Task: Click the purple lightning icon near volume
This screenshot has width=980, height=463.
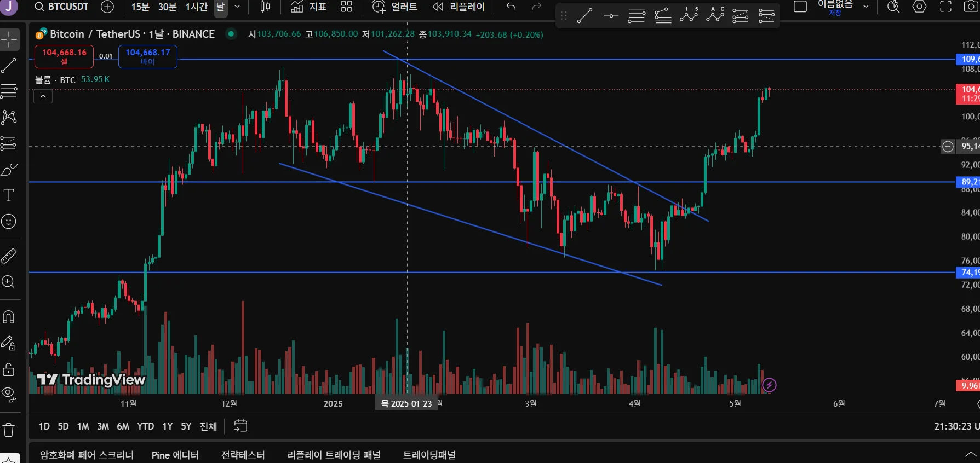Action: [769, 385]
